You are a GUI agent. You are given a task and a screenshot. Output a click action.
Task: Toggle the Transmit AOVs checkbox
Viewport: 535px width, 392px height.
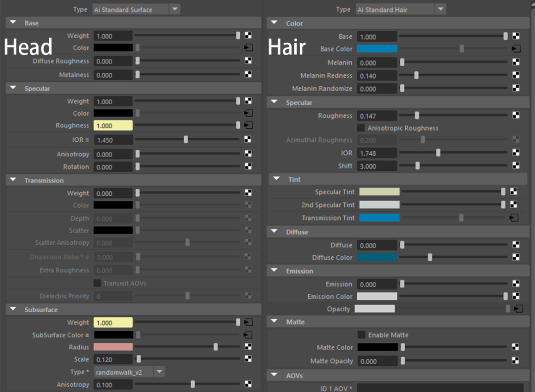[97, 283]
